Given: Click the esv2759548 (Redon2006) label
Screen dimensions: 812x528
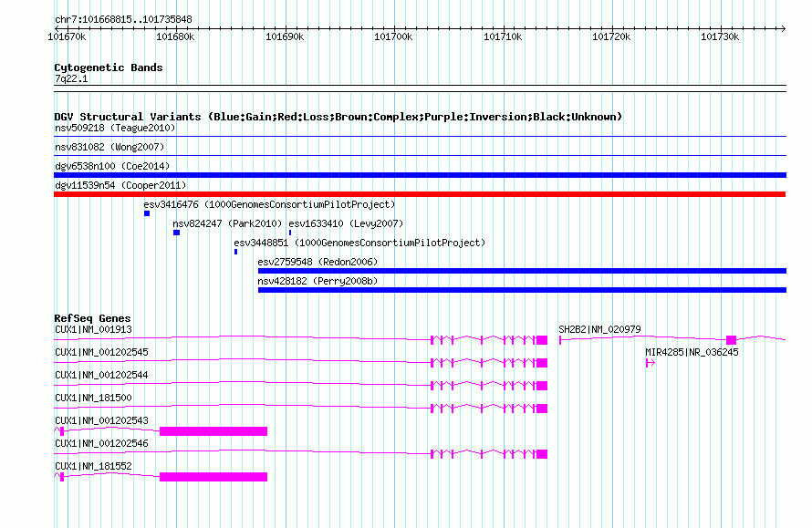Looking at the screenshot, I should point(318,262).
